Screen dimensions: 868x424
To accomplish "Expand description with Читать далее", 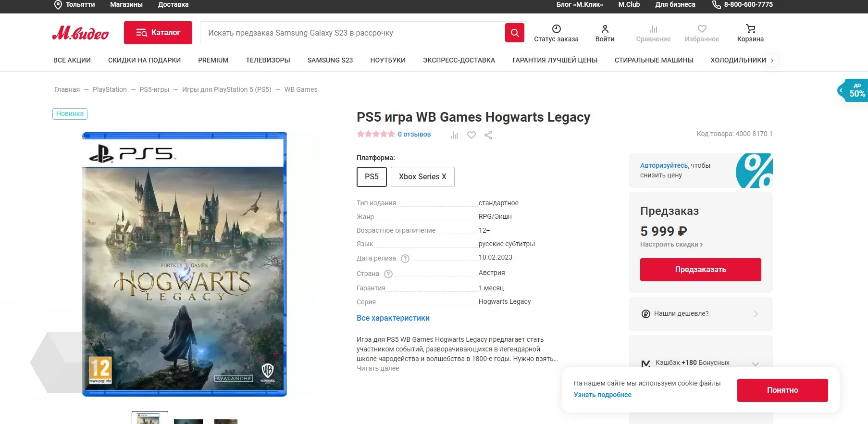I will tap(378, 368).
